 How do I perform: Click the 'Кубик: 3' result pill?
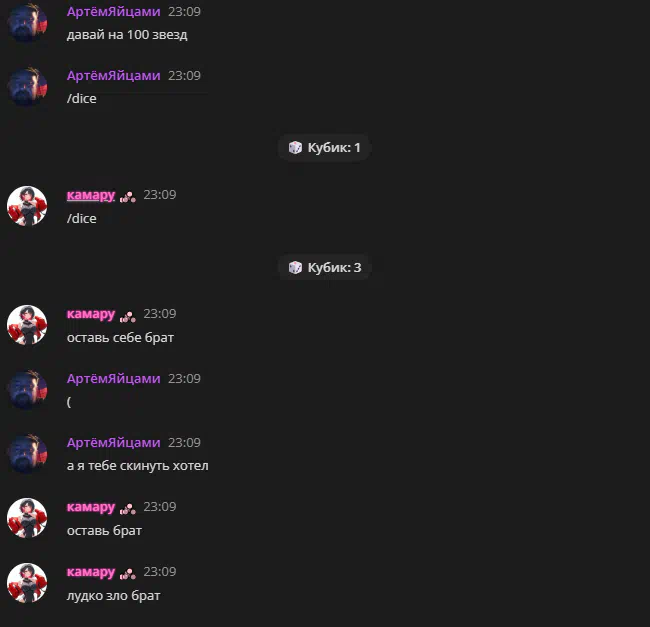point(324,267)
